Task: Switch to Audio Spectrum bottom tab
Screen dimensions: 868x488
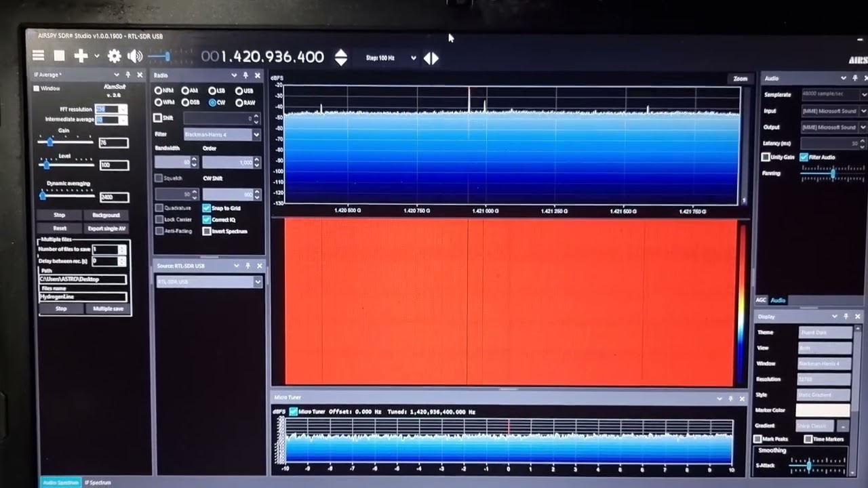Action: pyautogui.click(x=60, y=483)
